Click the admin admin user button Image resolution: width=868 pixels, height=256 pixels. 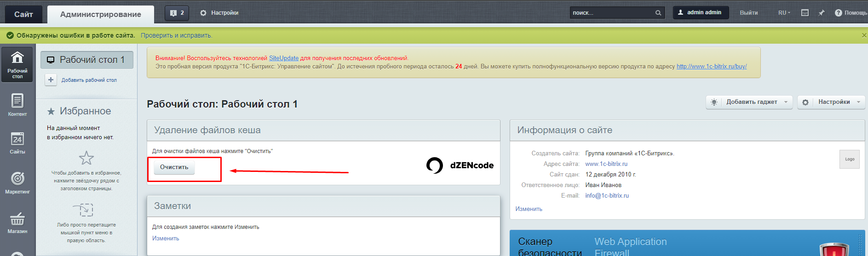coord(701,12)
